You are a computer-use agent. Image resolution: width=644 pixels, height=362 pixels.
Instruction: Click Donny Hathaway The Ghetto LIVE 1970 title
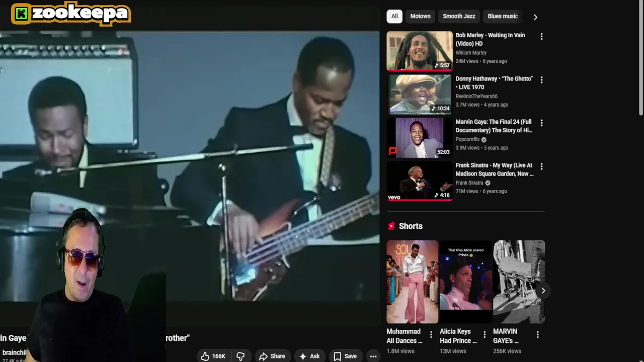[494, 82]
